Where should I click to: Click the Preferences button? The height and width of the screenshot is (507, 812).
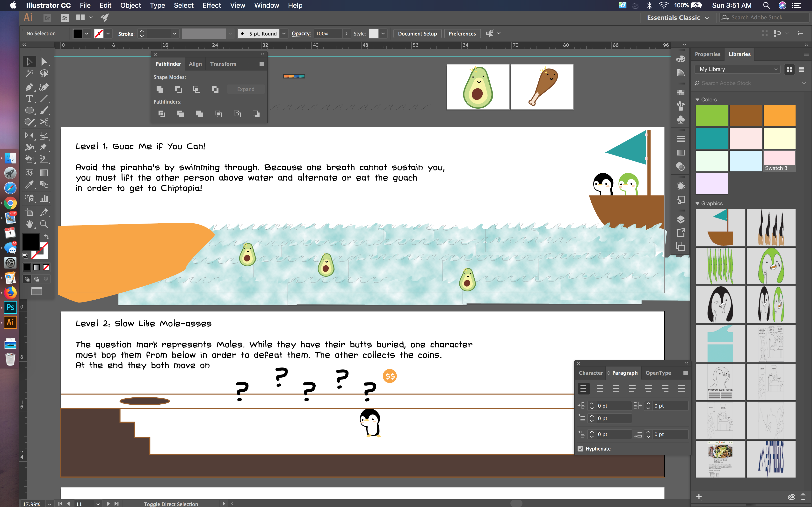(x=462, y=34)
